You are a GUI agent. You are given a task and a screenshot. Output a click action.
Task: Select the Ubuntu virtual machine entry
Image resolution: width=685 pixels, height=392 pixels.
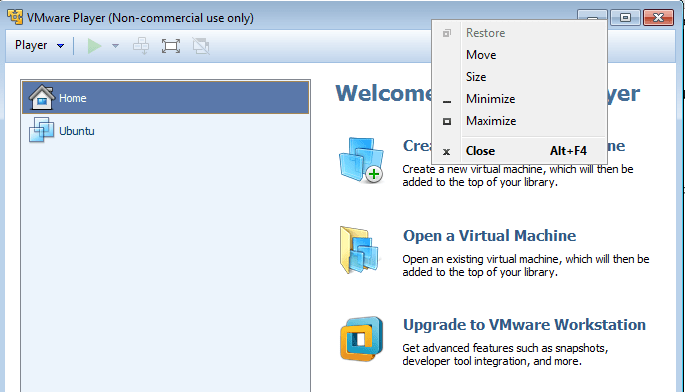pyautogui.click(x=166, y=131)
